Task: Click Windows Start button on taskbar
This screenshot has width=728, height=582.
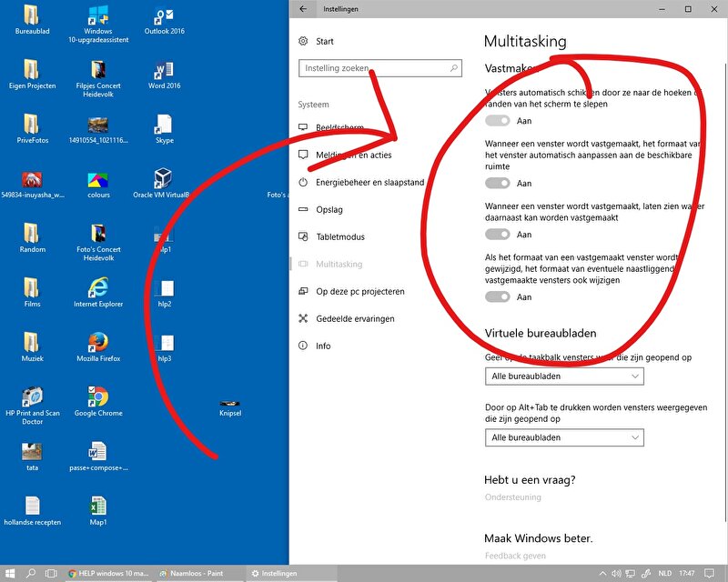Action: tap(9, 574)
